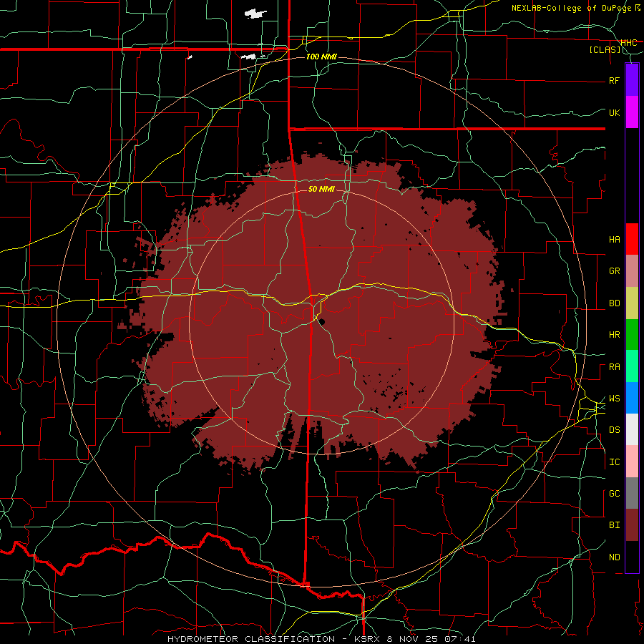This screenshot has height=644, width=644.
Task: Click the 100 NMI range ring label
Action: (321, 57)
